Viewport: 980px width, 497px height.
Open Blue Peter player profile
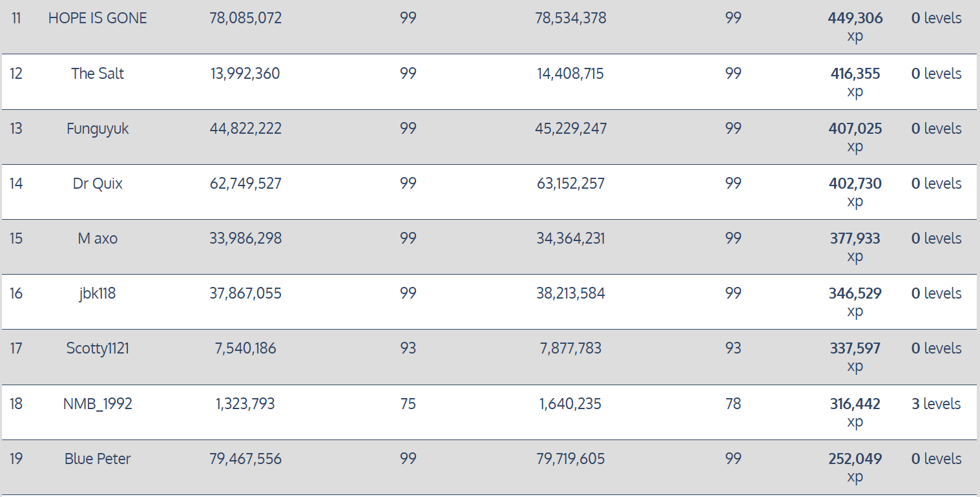(98, 459)
